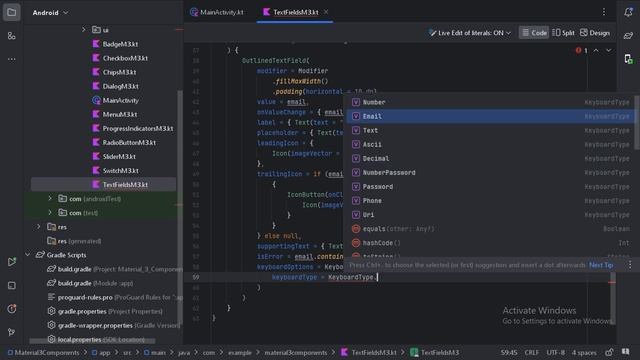The image size is (640, 360).
Task: Click project tree horizontal scrollbar
Action: [92, 340]
